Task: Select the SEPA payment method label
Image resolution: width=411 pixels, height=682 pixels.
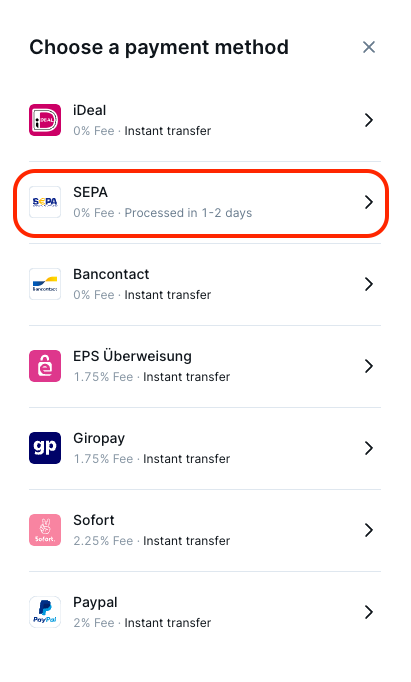Action: (90, 192)
